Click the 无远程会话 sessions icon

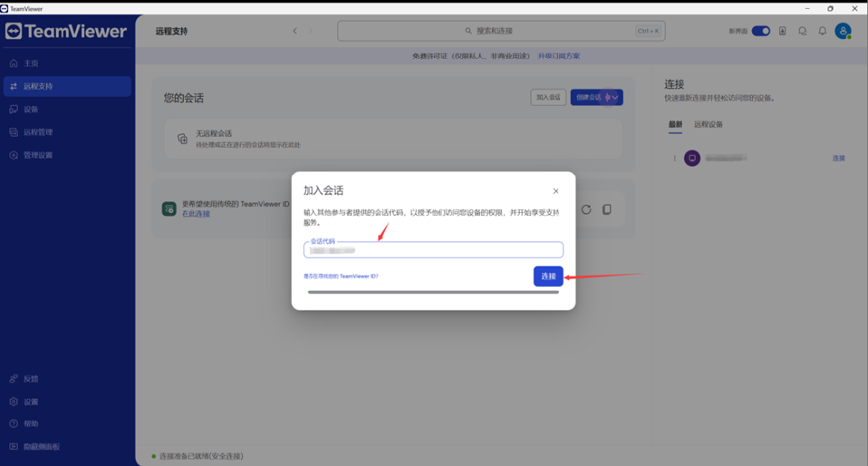coord(183,139)
